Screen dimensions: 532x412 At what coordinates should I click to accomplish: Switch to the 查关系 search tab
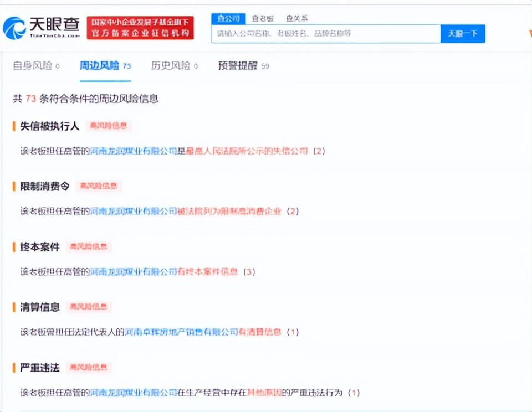pos(298,18)
